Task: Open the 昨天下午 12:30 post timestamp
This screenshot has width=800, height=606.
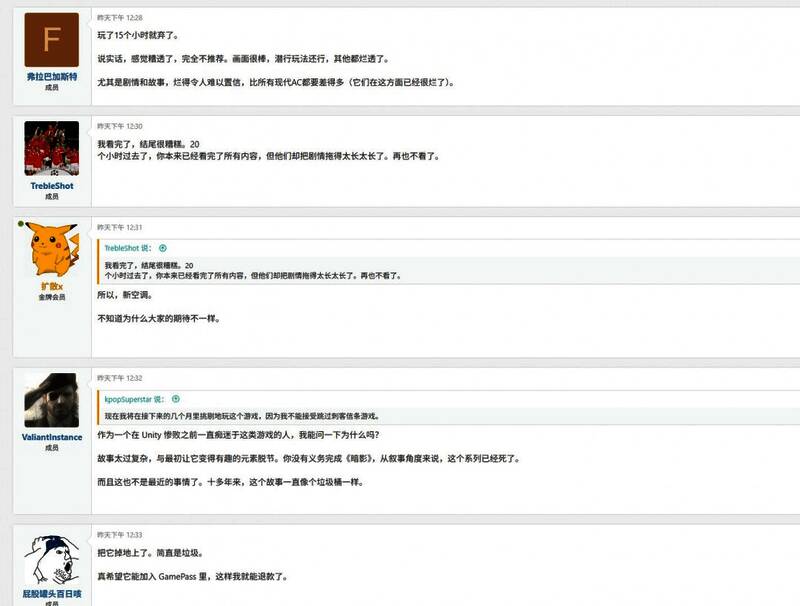Action: [120, 127]
